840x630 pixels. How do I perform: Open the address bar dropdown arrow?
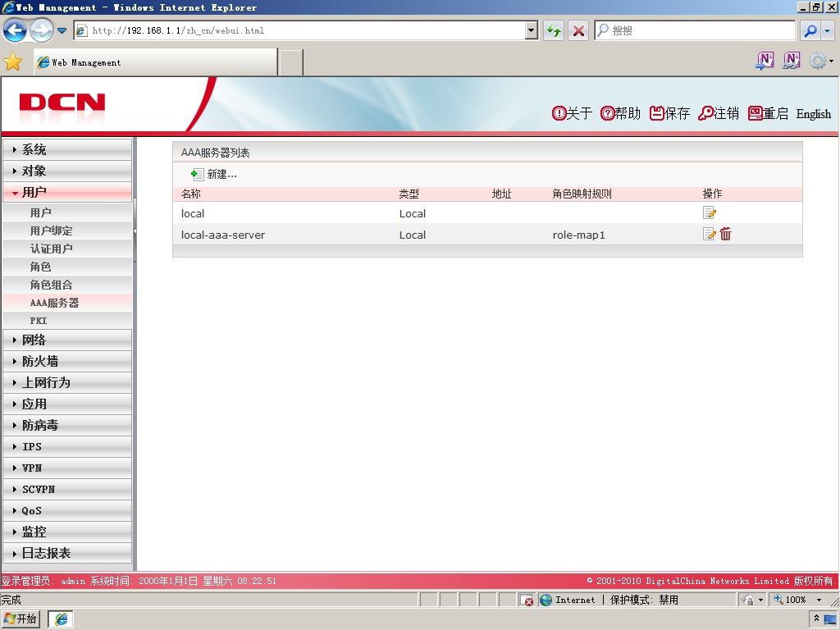532,30
